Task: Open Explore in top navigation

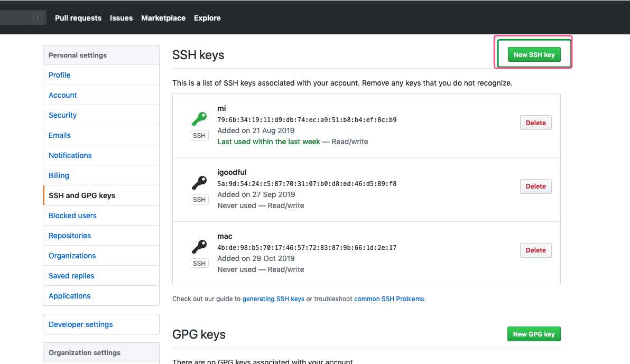Action: pyautogui.click(x=207, y=18)
